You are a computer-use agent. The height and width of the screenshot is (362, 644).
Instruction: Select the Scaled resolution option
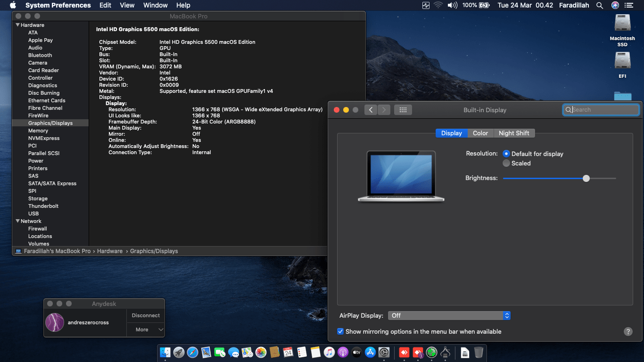tap(506, 163)
